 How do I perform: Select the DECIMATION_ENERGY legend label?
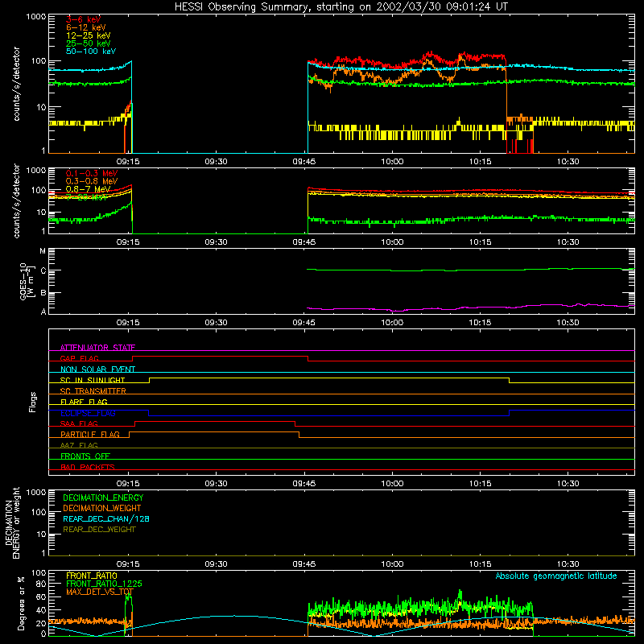pyautogui.click(x=103, y=497)
